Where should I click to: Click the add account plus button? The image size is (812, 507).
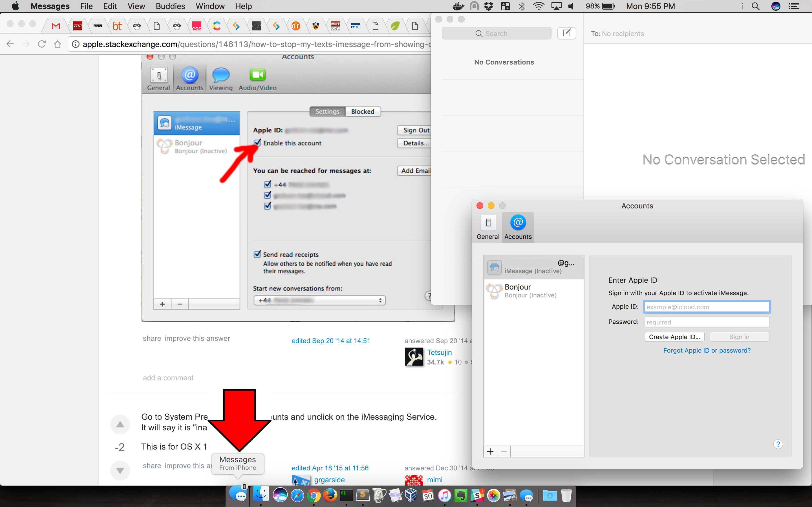(490, 452)
